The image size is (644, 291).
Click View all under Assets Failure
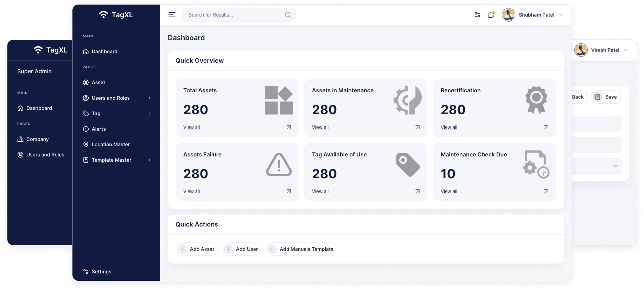click(x=191, y=191)
